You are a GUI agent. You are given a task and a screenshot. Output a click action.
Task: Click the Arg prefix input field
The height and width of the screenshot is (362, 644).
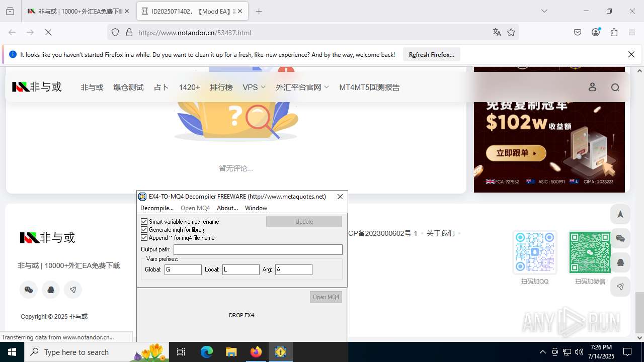click(294, 269)
